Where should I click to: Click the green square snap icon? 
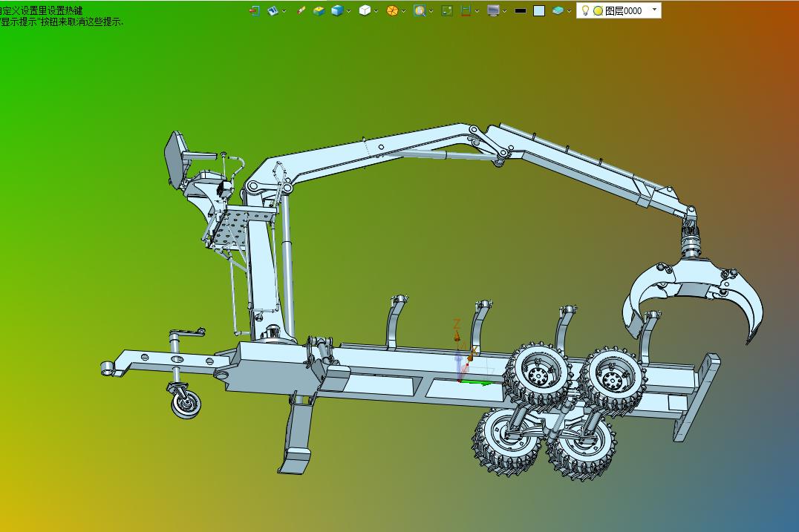point(447,10)
